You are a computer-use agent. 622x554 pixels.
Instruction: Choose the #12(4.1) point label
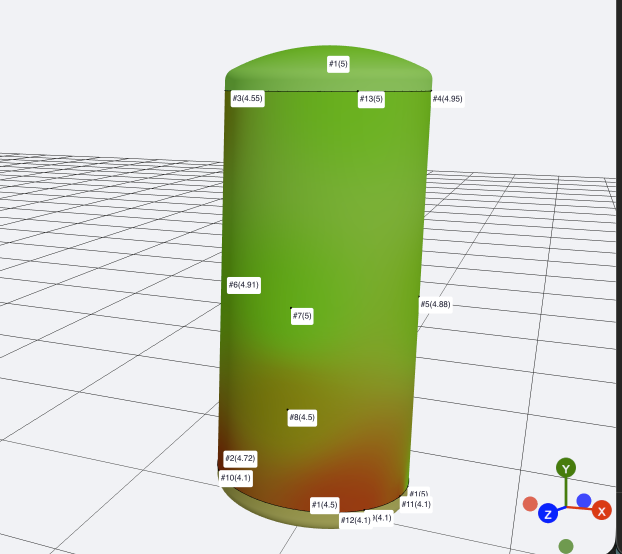[355, 520]
